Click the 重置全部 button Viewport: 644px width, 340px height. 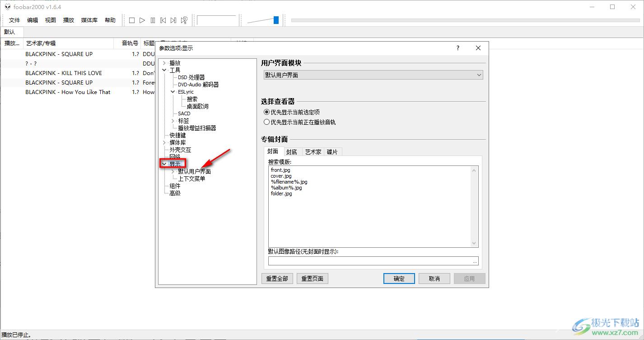click(x=277, y=279)
